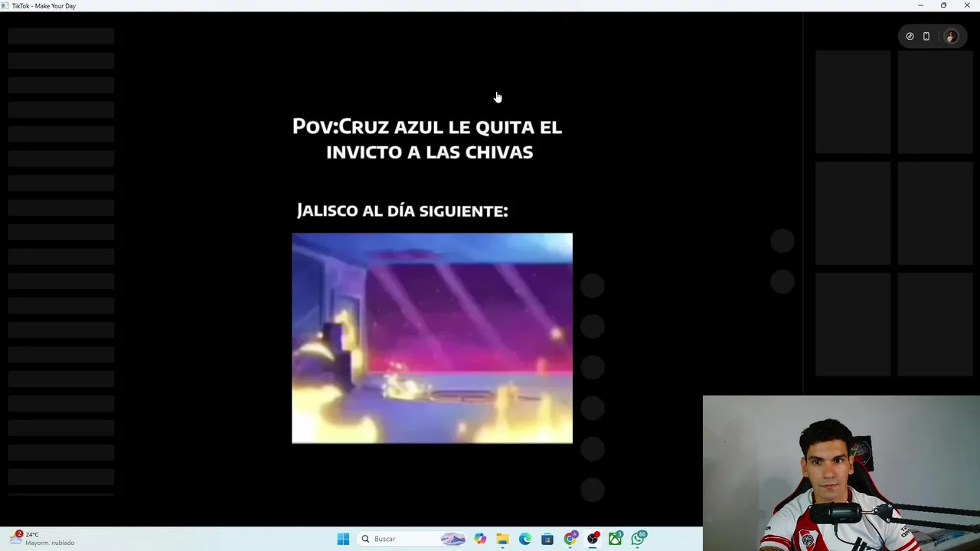Click the Get App phone icon
980x551 pixels.
pyautogui.click(x=926, y=36)
